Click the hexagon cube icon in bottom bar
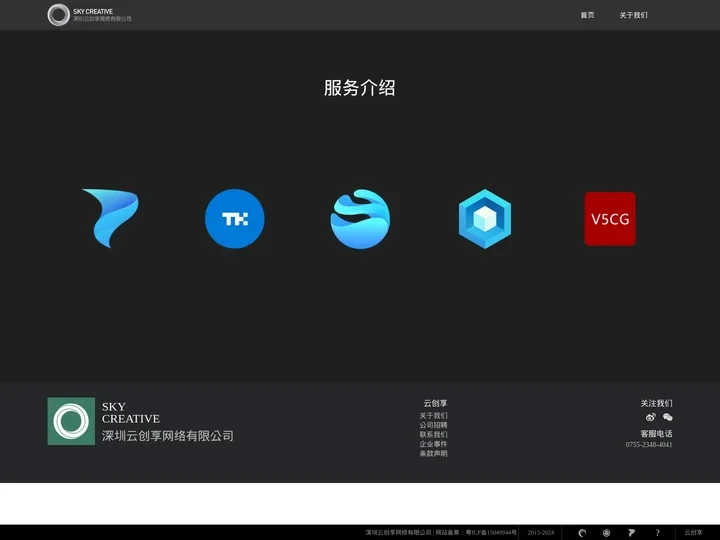The width and height of the screenshot is (720, 540). [607, 533]
